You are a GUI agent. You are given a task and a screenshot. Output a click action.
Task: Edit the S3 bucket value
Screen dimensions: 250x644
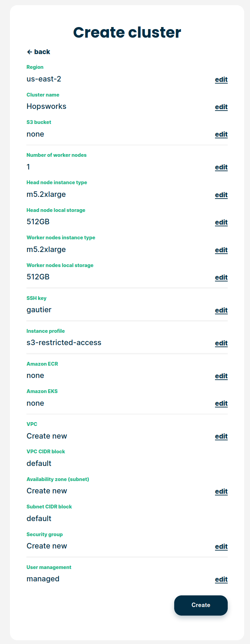(x=221, y=134)
